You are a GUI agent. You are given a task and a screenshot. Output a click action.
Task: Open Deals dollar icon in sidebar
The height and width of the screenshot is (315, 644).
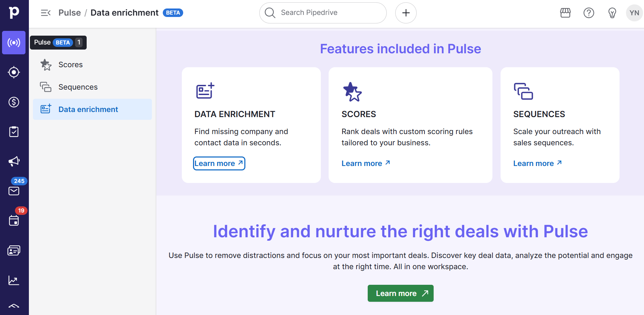click(14, 102)
